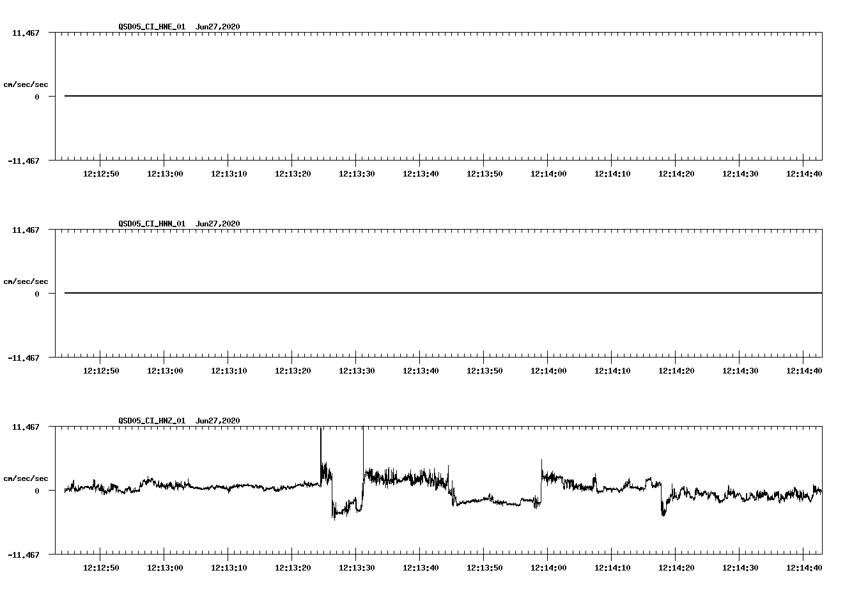The height and width of the screenshot is (591, 868).
Task: Click 12:14:20 time label under HNN plot
Action: 676,371
